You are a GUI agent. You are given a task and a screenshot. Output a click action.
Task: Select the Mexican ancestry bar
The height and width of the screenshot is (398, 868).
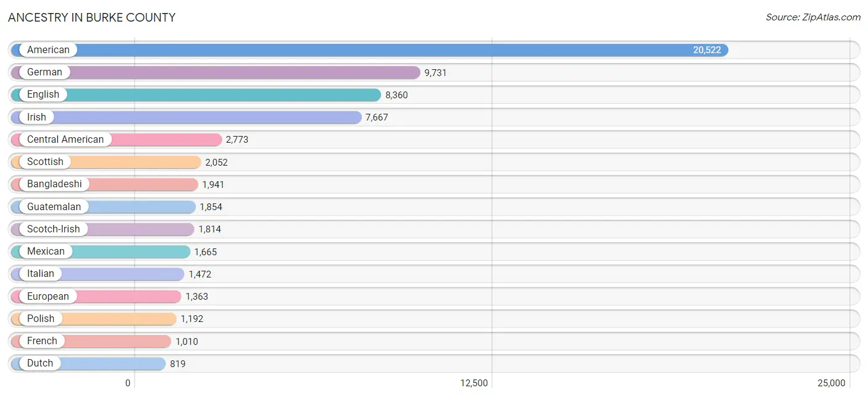click(x=101, y=252)
